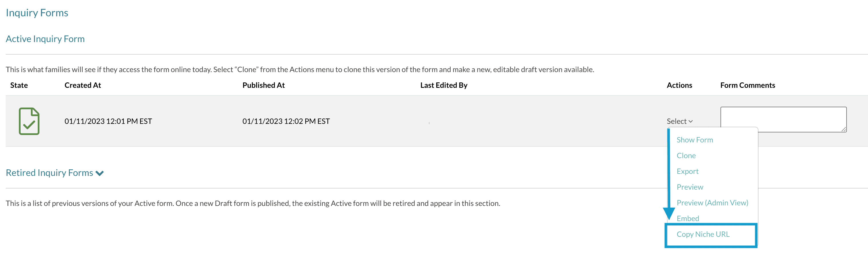Image resolution: width=868 pixels, height=270 pixels.
Task: Open the Retired Inquiry Forms heading link
Action: [49, 173]
